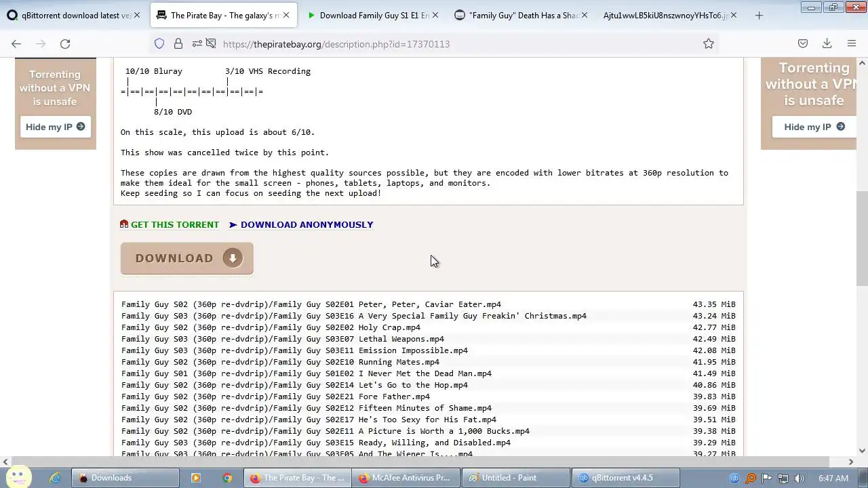This screenshot has width=868, height=488.
Task: Select S03E15 Ready, Willing, and Disabled.mp4
Action: tap(429, 443)
